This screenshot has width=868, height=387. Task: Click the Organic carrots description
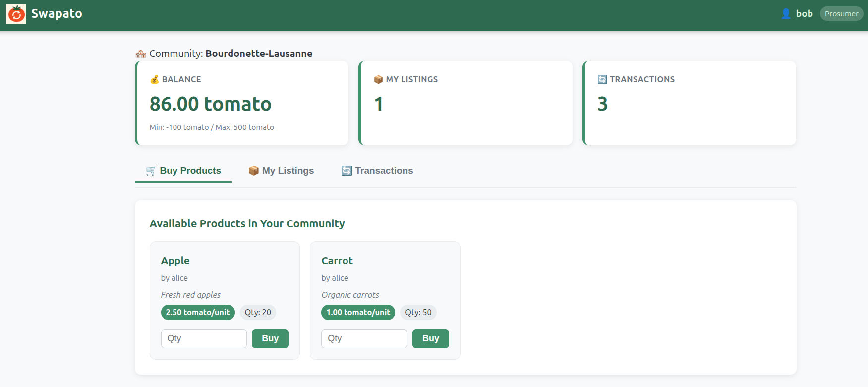pyautogui.click(x=350, y=295)
